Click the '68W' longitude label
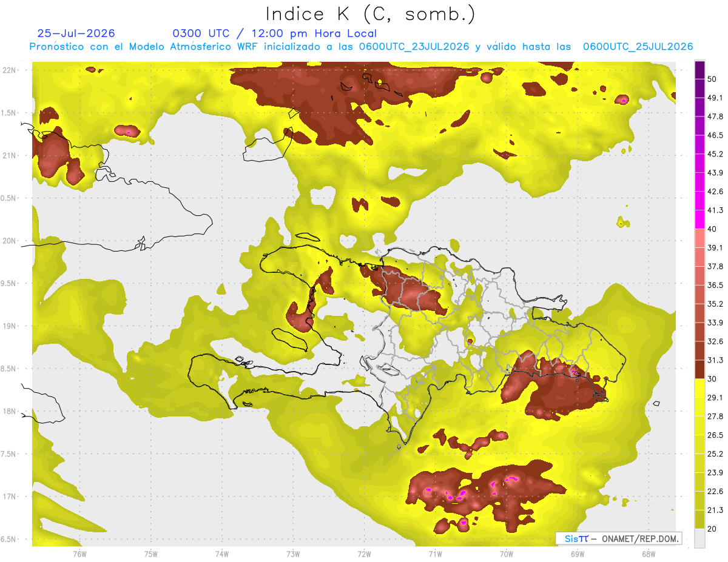Screen dimensions: 728x562 649,554
